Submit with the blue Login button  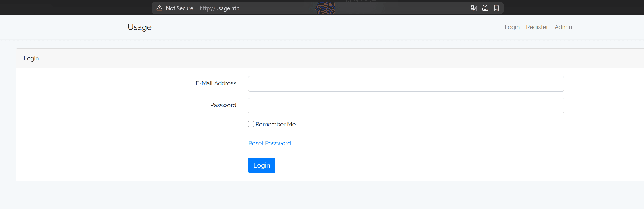[261, 165]
